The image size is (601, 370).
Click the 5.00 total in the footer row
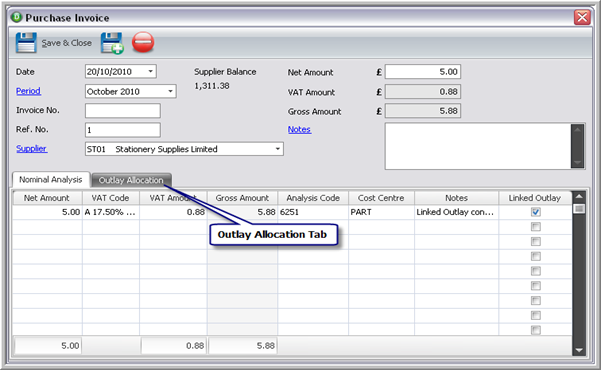click(x=48, y=345)
